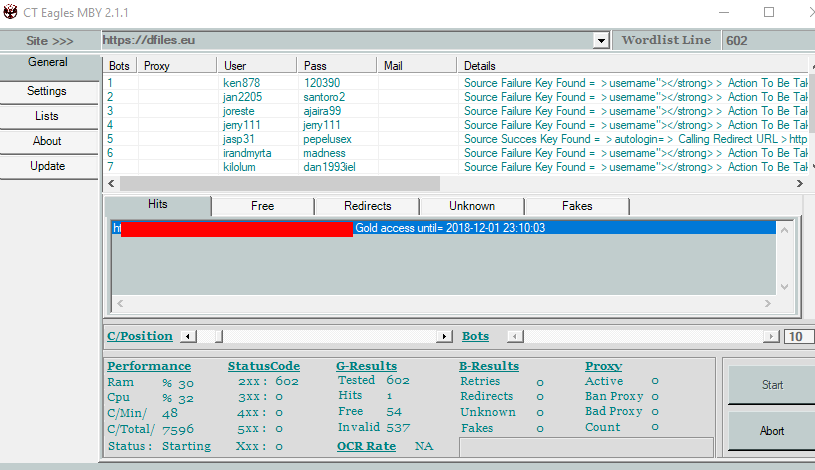Click the CT Eagles app icon in title bar
815x470 pixels.
click(10, 12)
